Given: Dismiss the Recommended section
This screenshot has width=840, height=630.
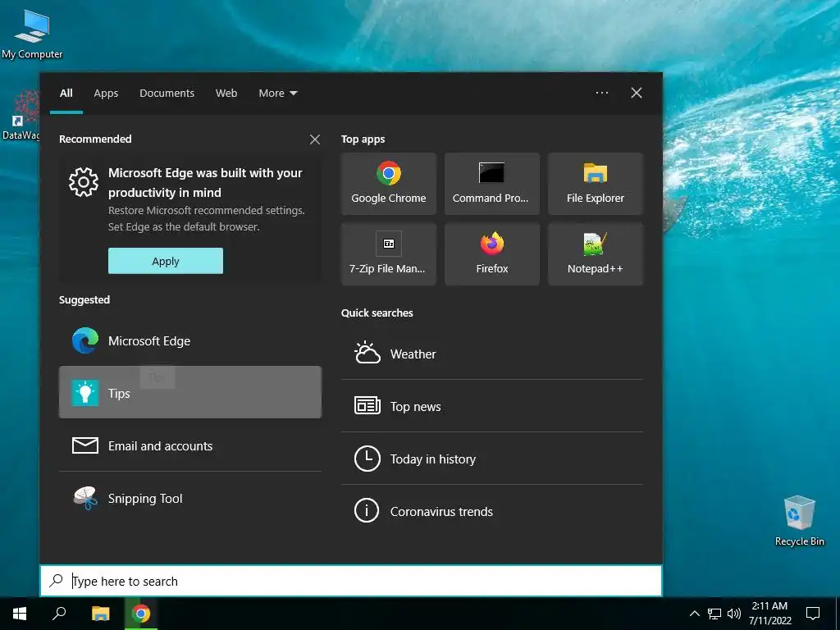Looking at the screenshot, I should click(x=315, y=139).
